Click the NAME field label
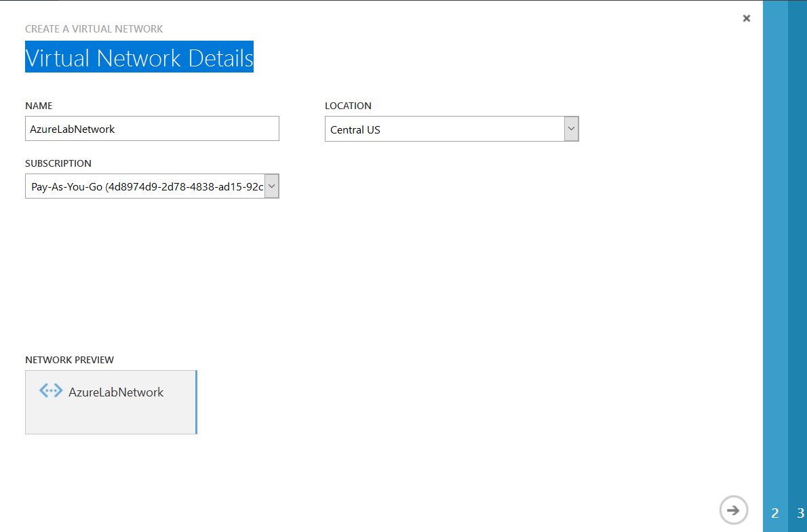The height and width of the screenshot is (532, 807). point(39,106)
